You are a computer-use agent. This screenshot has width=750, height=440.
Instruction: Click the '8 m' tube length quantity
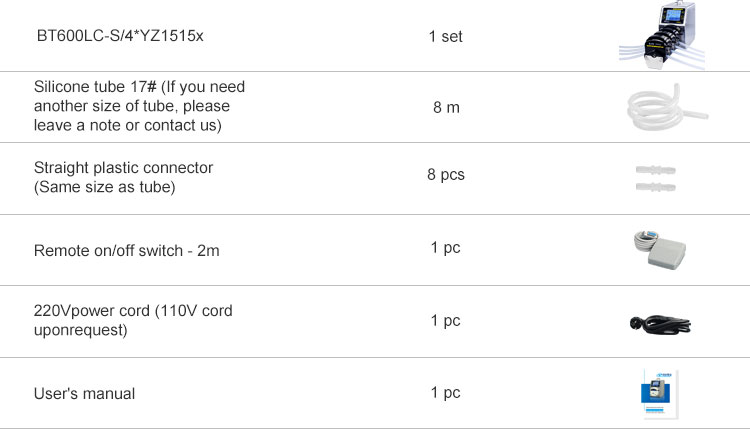446,108
